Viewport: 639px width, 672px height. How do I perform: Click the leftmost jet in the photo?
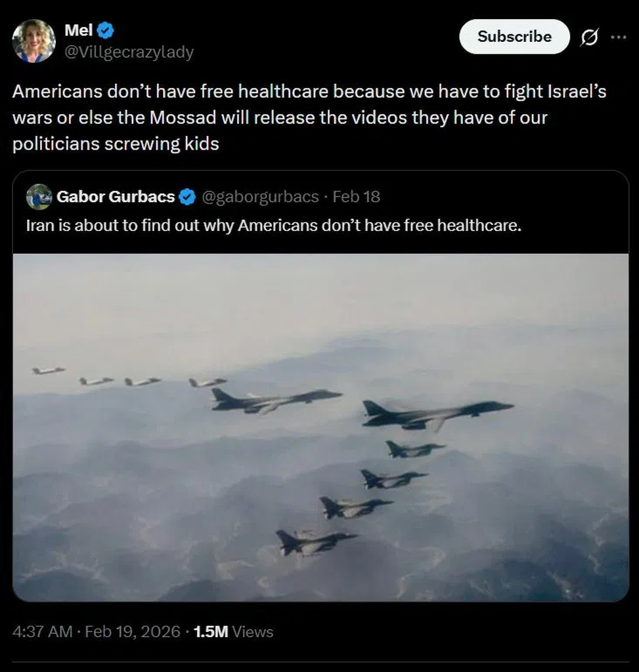49,371
